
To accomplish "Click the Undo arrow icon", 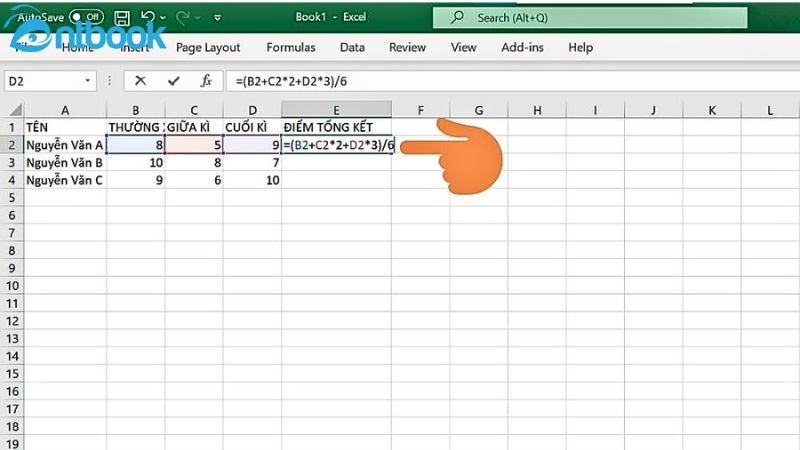I will 148,17.
